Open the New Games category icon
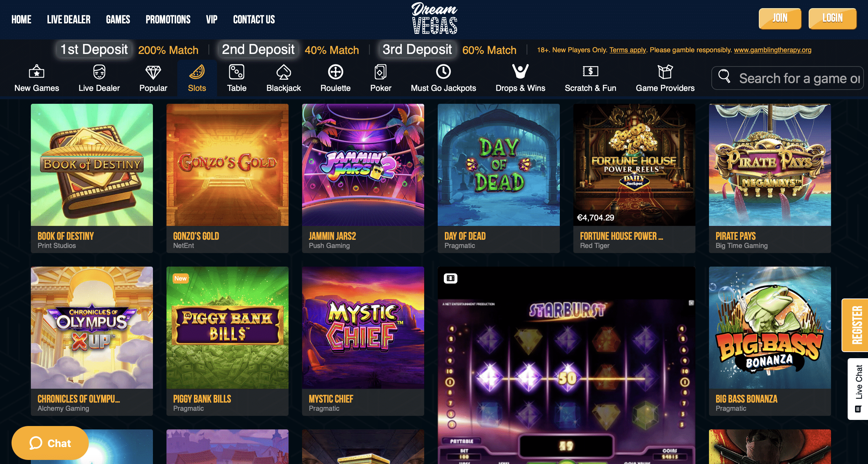The image size is (868, 464). tap(37, 72)
